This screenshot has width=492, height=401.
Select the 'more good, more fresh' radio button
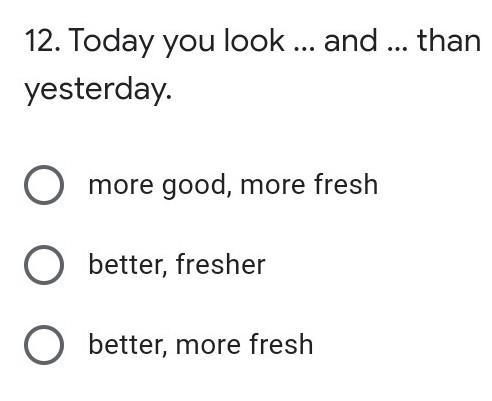click(x=44, y=185)
